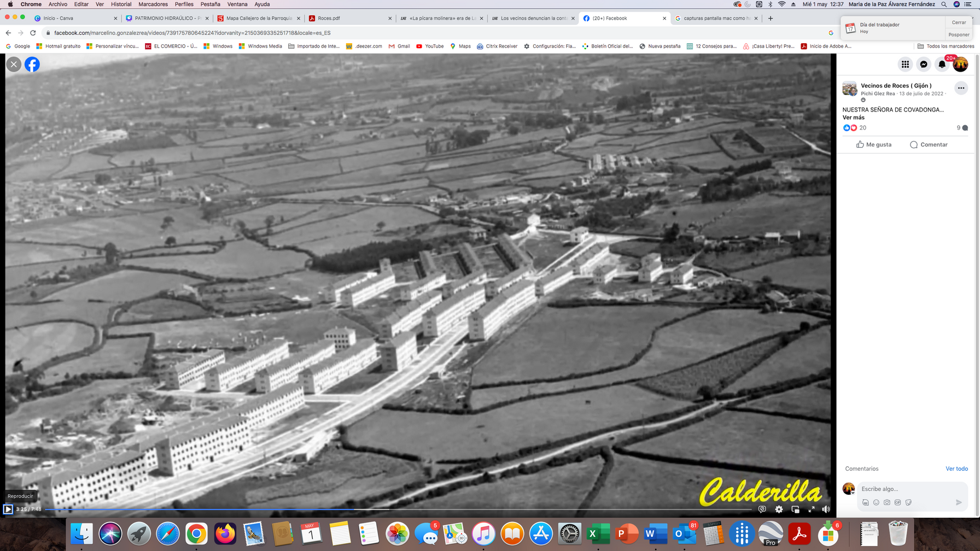Attach a GIF to the comment
The width and height of the screenshot is (980, 551).
[x=897, y=502]
